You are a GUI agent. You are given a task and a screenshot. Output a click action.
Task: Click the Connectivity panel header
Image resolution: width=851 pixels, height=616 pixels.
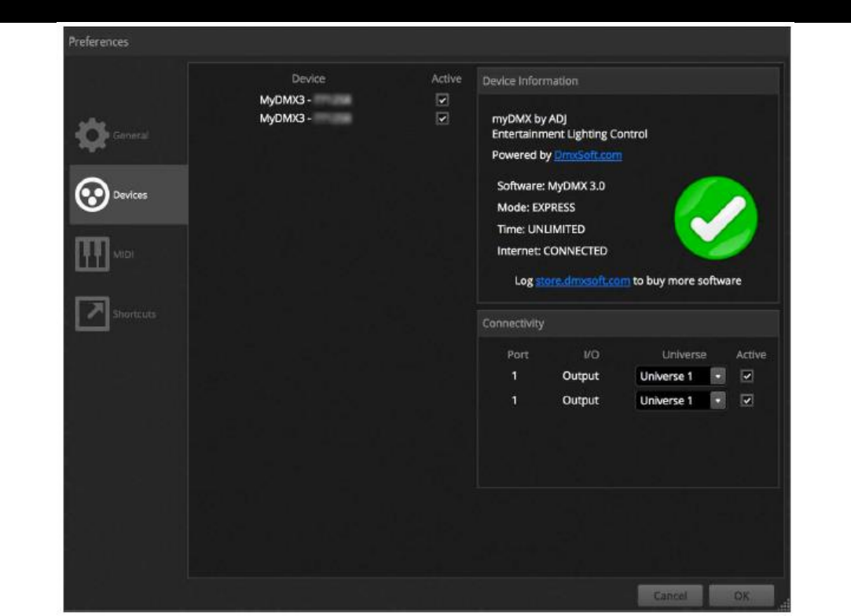pyautogui.click(x=628, y=324)
